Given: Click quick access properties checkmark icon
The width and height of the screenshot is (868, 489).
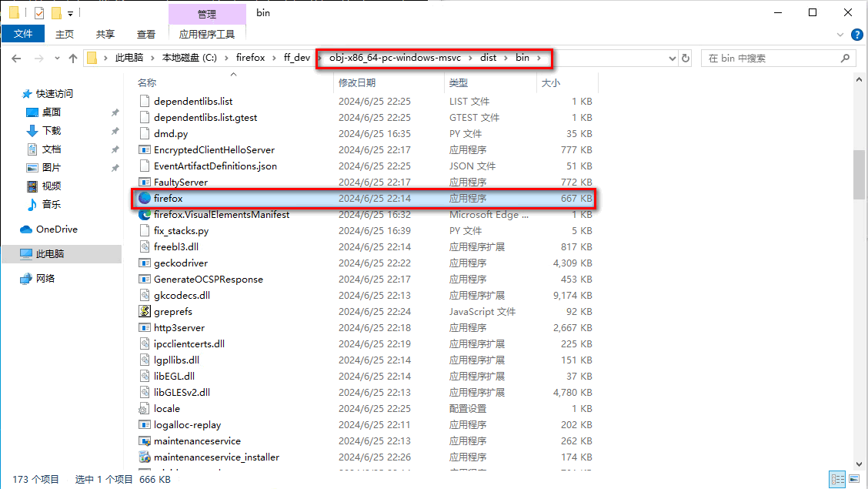Looking at the screenshot, I should (38, 13).
